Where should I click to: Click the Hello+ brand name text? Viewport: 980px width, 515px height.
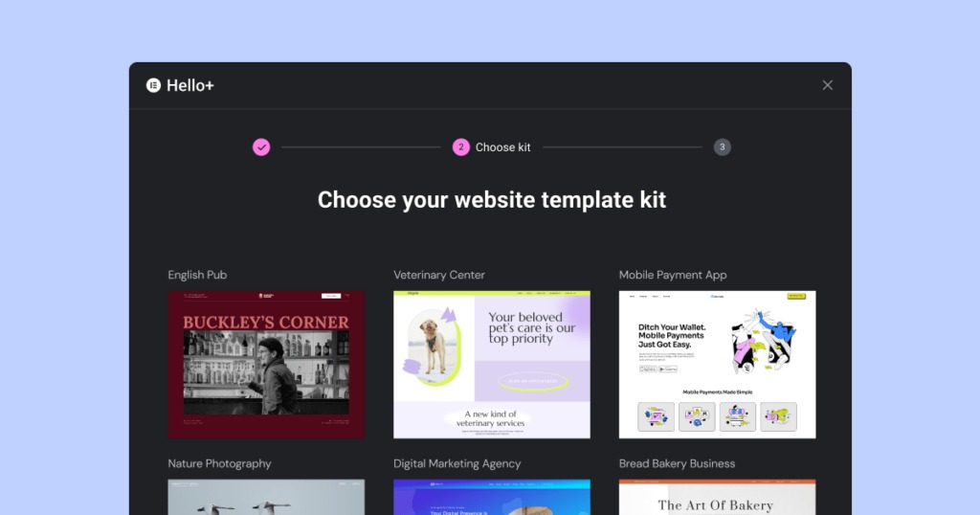190,85
